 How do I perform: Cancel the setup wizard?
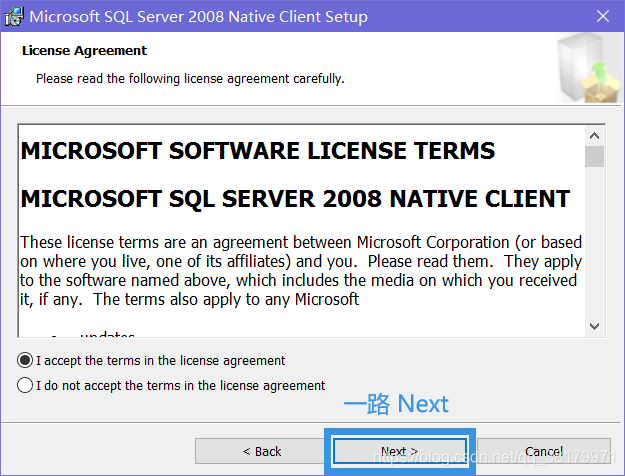[x=544, y=451]
